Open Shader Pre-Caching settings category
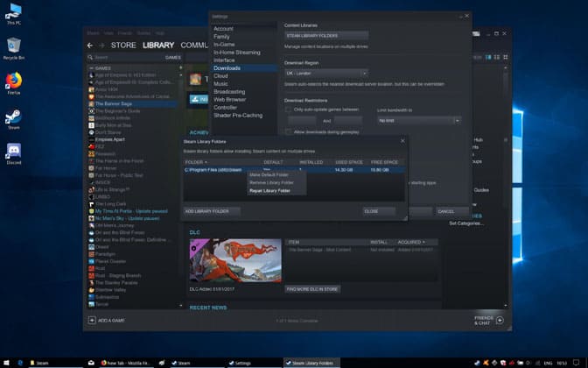The width and height of the screenshot is (588, 368). click(x=238, y=116)
